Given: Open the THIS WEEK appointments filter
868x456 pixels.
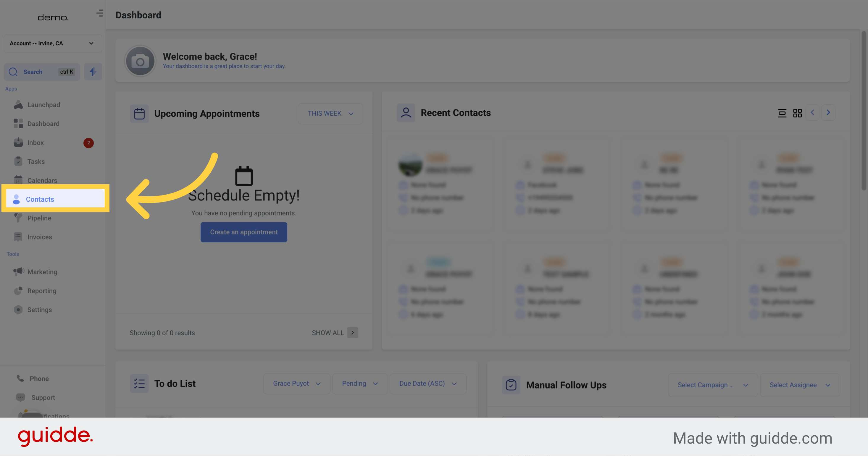Looking at the screenshot, I should tap(330, 114).
